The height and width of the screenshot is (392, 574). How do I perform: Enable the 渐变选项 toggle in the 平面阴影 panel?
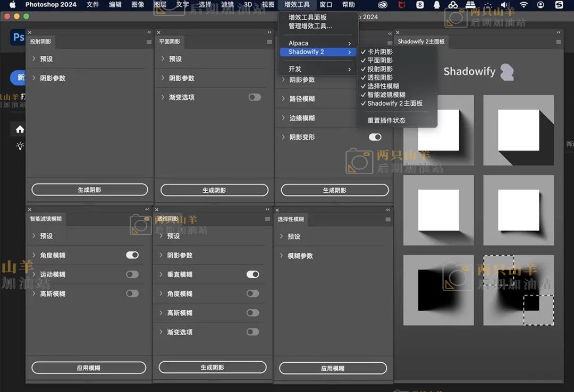pyautogui.click(x=254, y=97)
